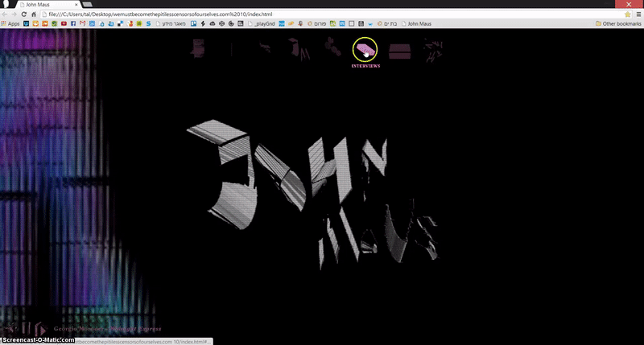
Task: Click the 3D John Maus logo
Action: pyautogui.click(x=313, y=193)
